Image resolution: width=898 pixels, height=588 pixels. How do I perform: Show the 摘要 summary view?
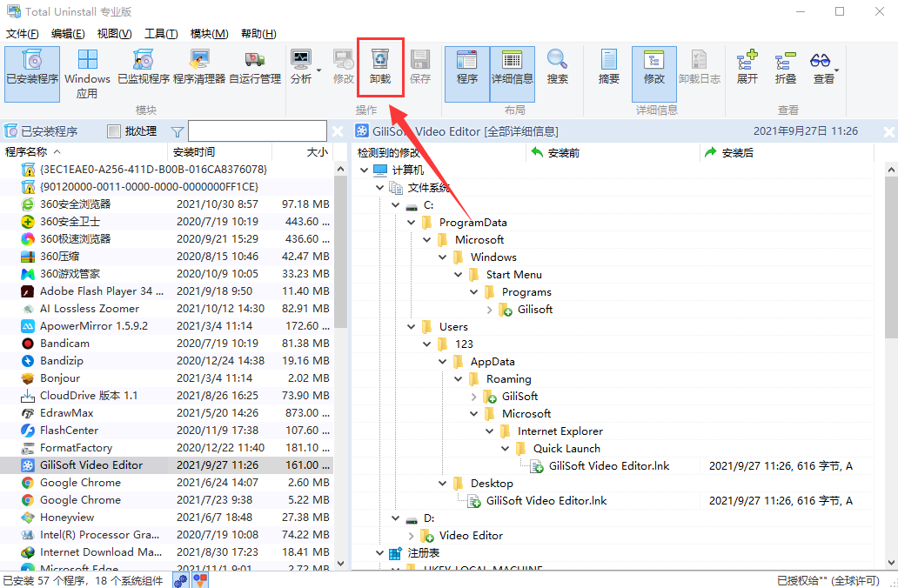tap(609, 68)
